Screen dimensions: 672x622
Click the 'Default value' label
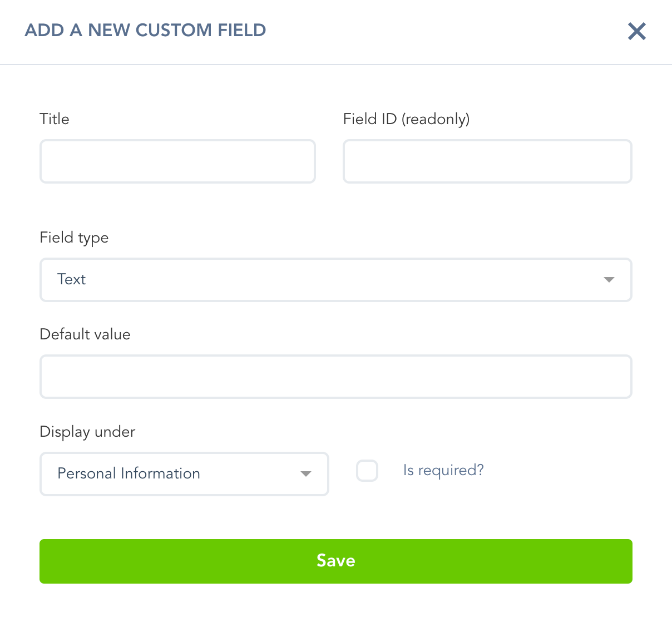click(x=85, y=334)
